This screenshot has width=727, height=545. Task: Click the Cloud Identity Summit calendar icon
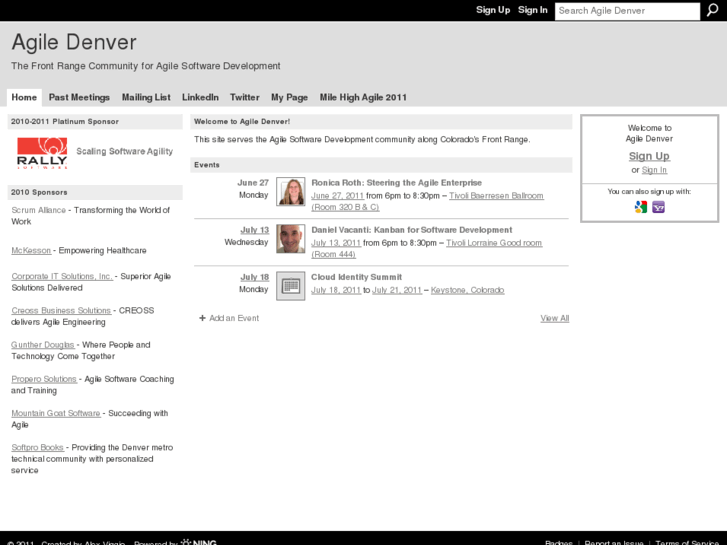[291, 286]
